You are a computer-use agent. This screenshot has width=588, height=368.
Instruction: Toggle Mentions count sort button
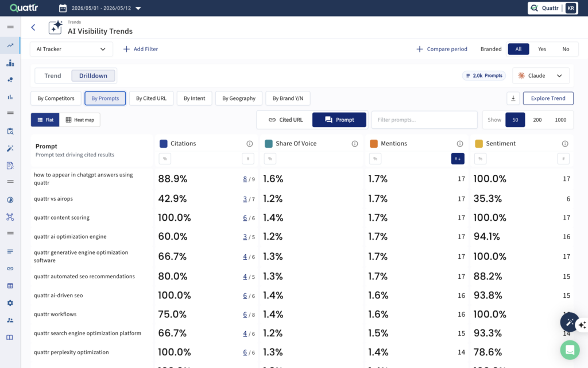458,159
